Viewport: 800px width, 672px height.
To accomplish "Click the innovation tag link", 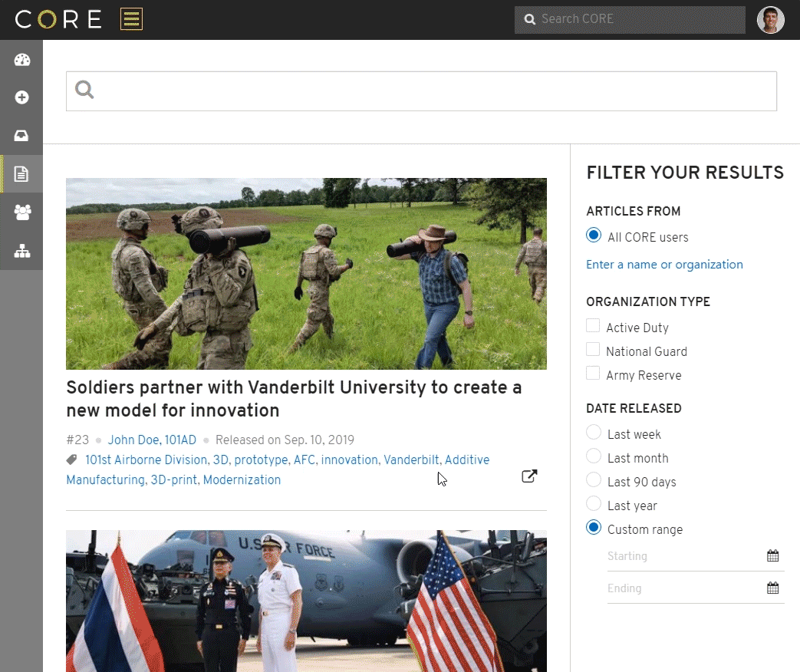I will coord(350,460).
